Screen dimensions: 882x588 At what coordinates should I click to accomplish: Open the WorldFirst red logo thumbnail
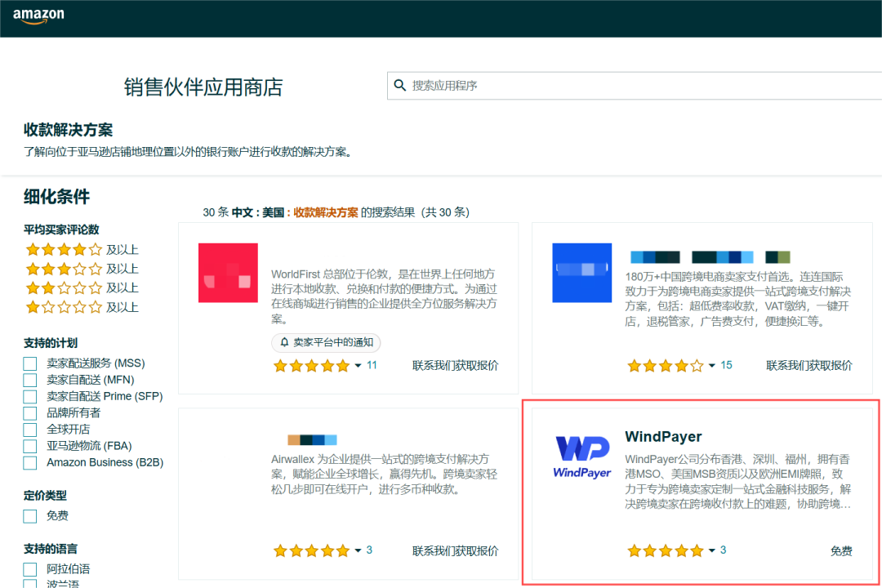pos(228,273)
